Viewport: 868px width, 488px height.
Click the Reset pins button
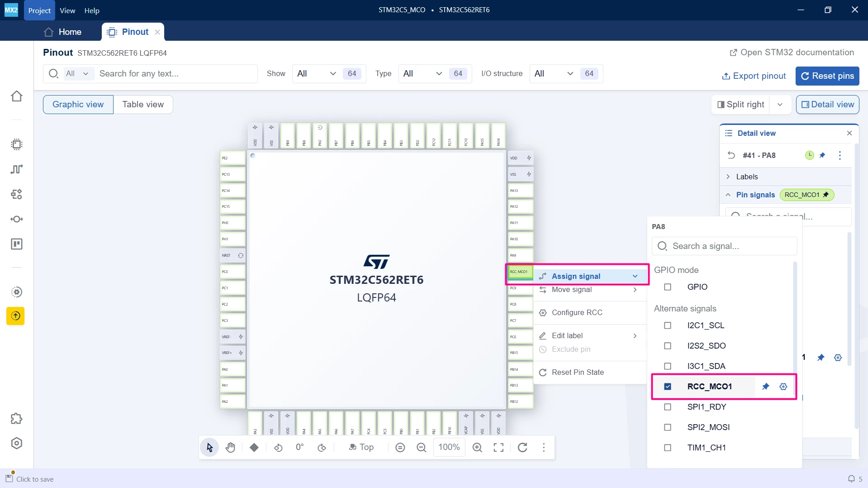(x=827, y=76)
